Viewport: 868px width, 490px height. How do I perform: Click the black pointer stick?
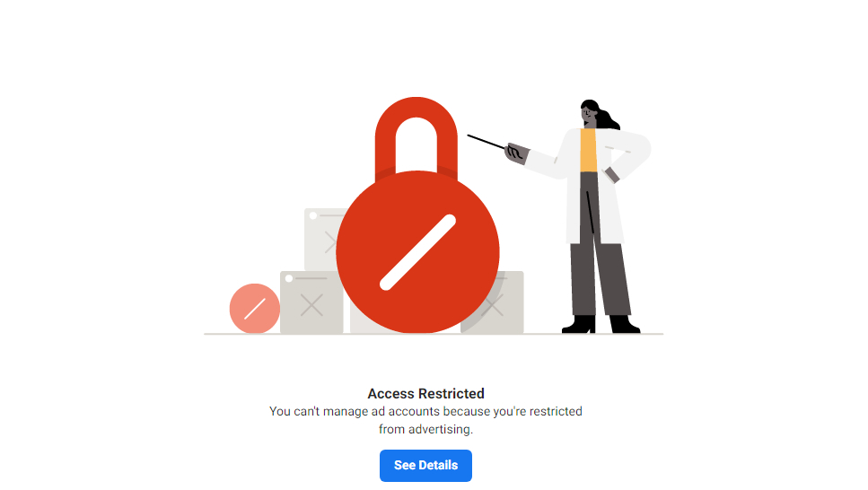[x=486, y=141]
